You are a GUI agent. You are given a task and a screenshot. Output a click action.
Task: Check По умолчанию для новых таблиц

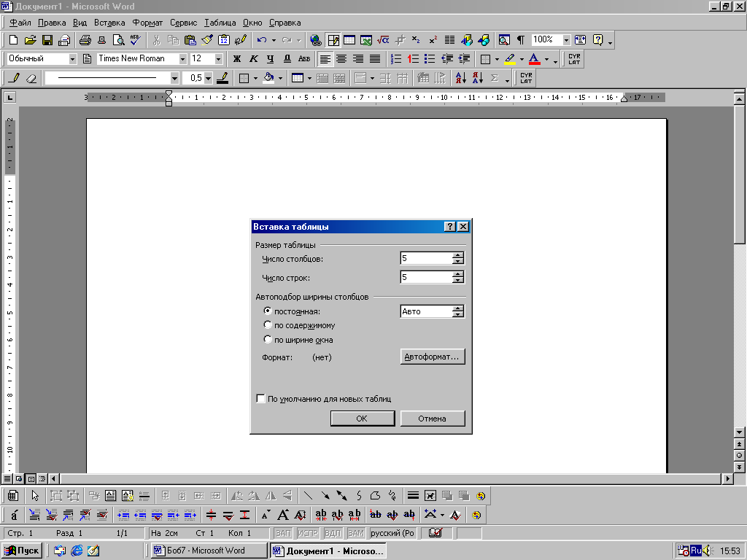click(260, 399)
